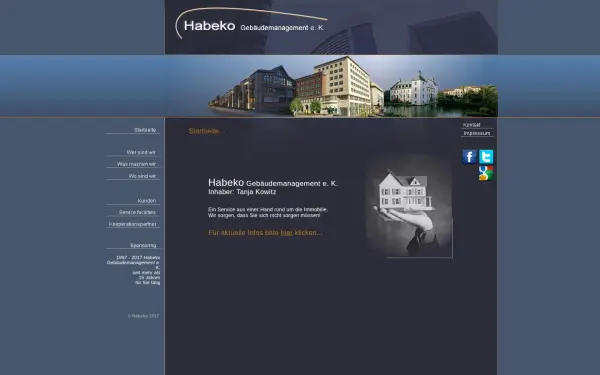The width and height of the screenshot is (600, 375).
Task: Click the hand holding house image
Action: click(x=409, y=207)
